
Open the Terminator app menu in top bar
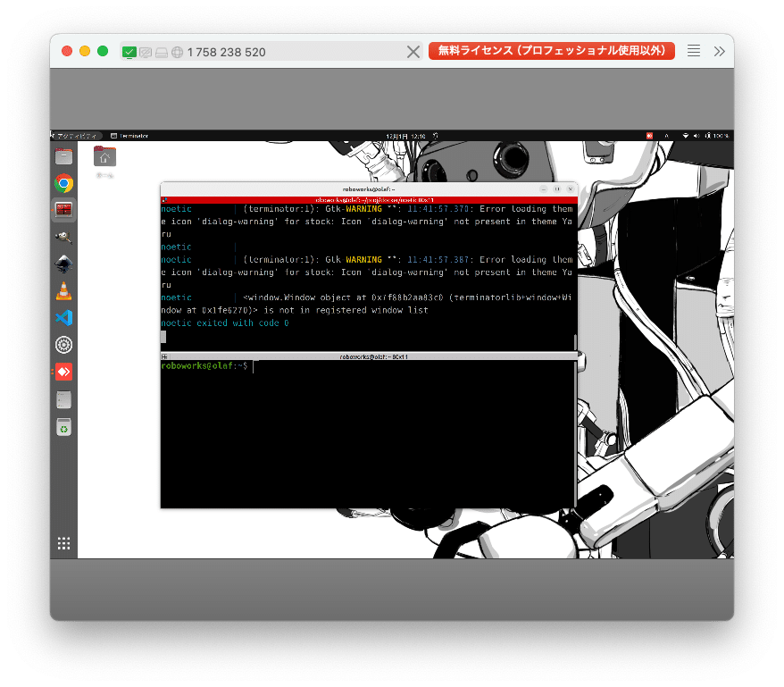coord(129,136)
